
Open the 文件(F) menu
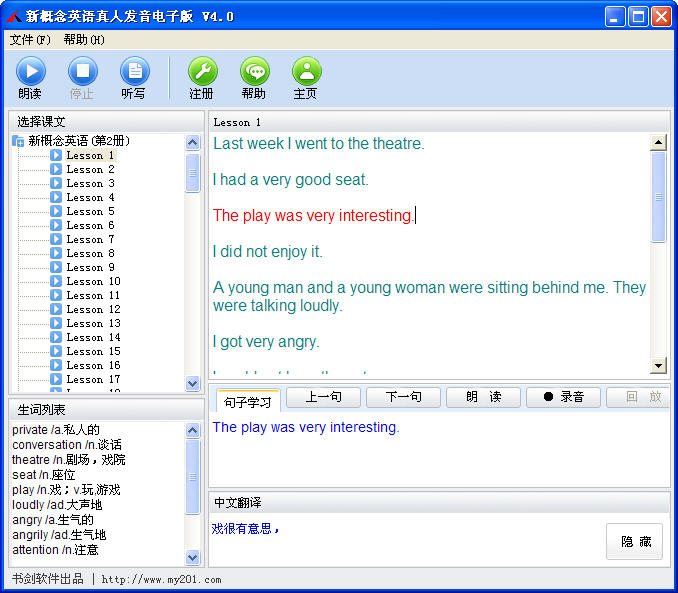30,40
